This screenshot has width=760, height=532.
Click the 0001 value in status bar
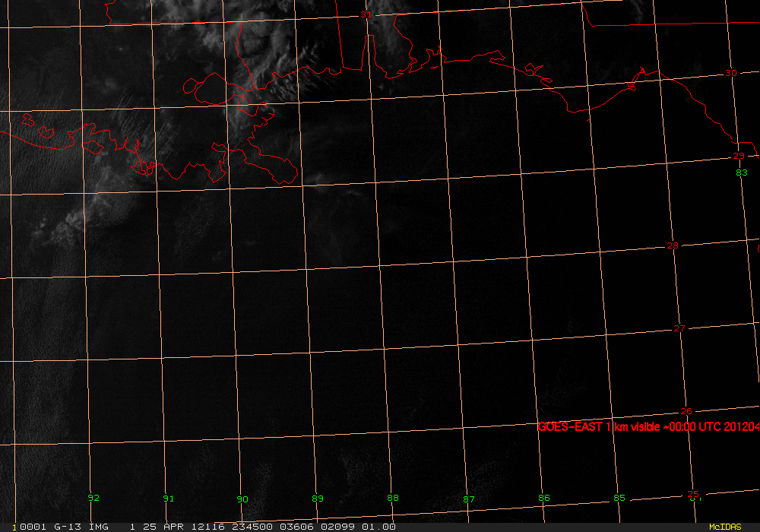tap(33, 527)
